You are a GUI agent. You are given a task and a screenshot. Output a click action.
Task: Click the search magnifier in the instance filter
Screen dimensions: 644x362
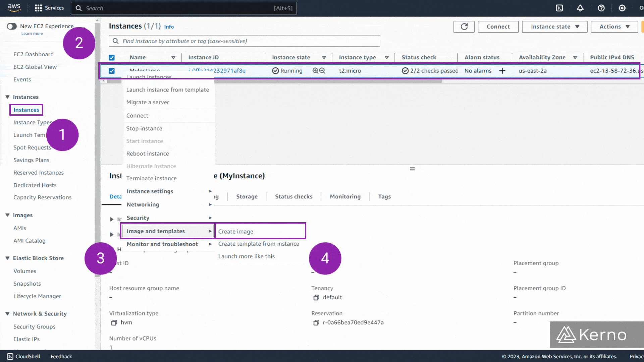click(x=115, y=41)
